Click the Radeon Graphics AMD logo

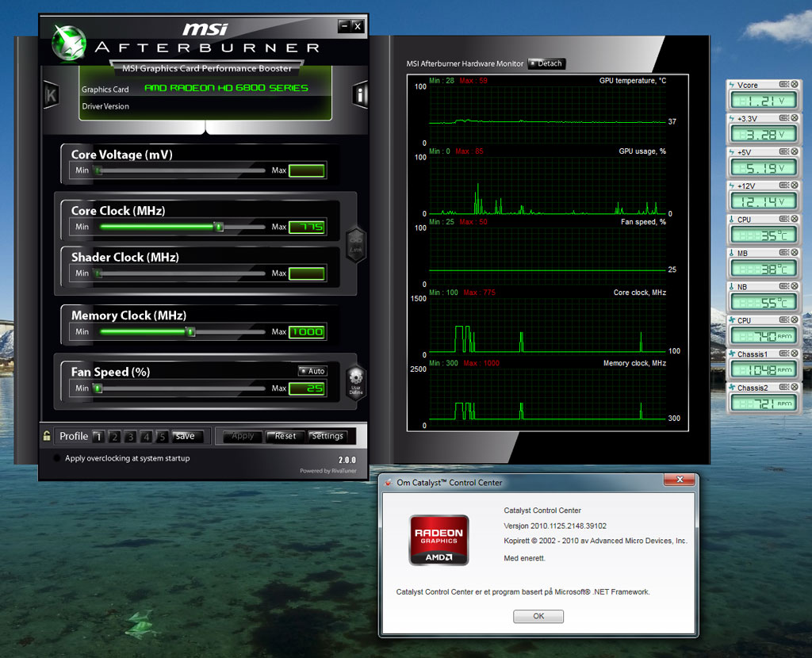(439, 540)
